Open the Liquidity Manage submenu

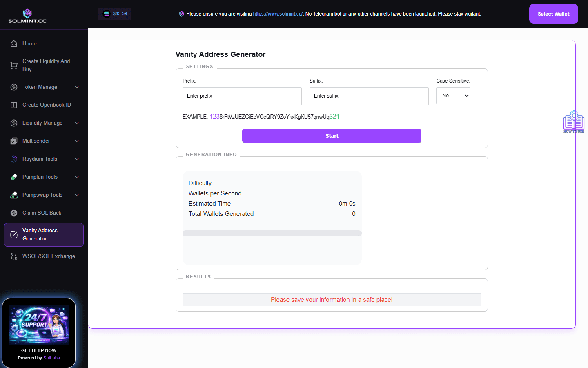pyautogui.click(x=77, y=123)
